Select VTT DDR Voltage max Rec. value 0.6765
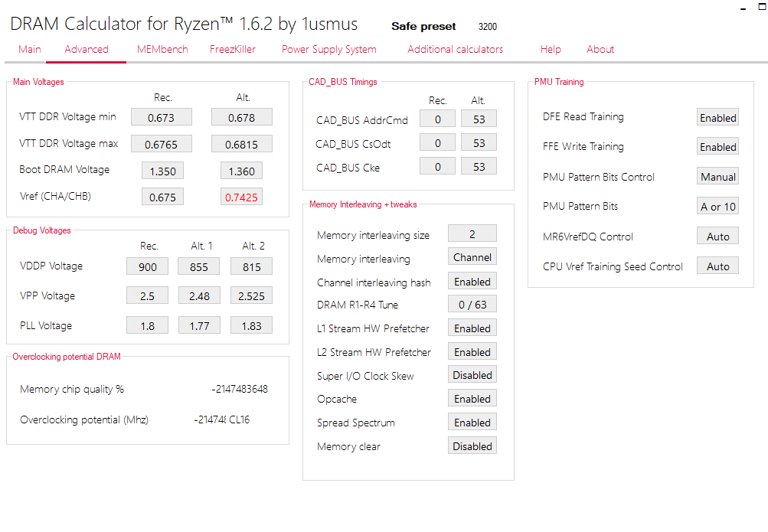The width and height of the screenshot is (768, 532). 161,145
